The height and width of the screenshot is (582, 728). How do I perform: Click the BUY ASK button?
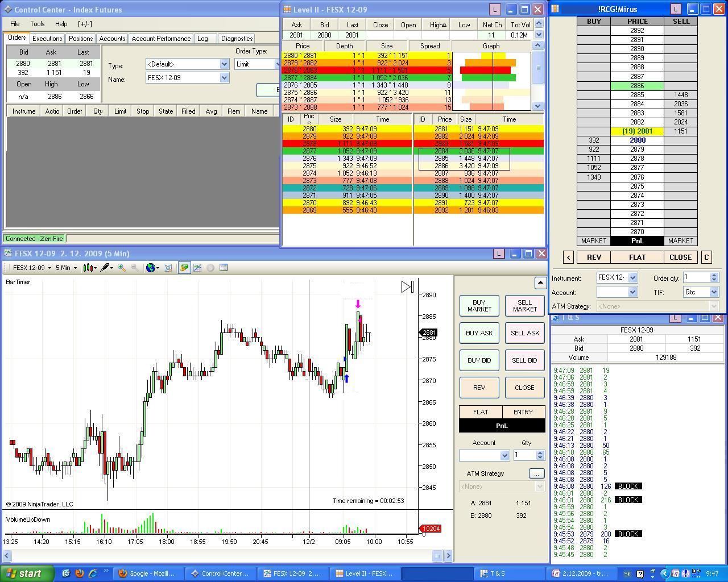tap(479, 333)
